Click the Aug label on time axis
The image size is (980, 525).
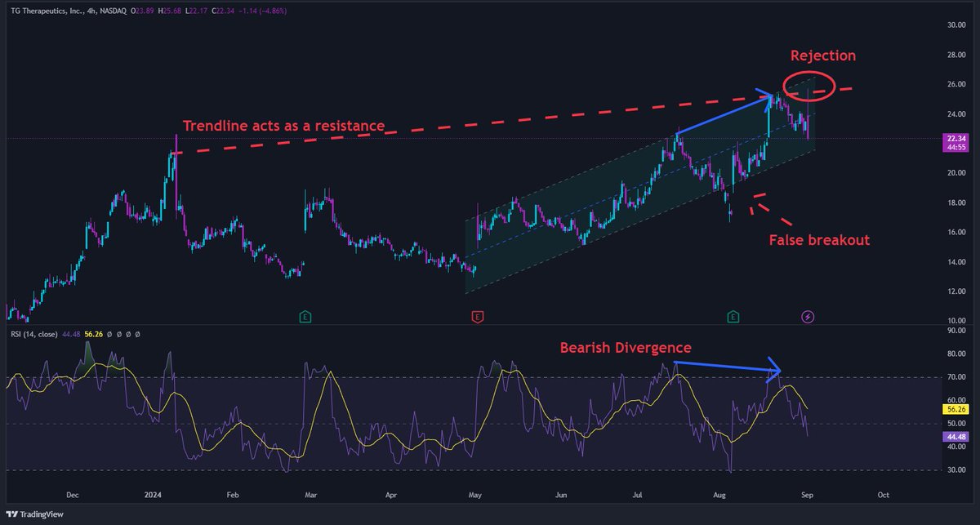(x=721, y=495)
